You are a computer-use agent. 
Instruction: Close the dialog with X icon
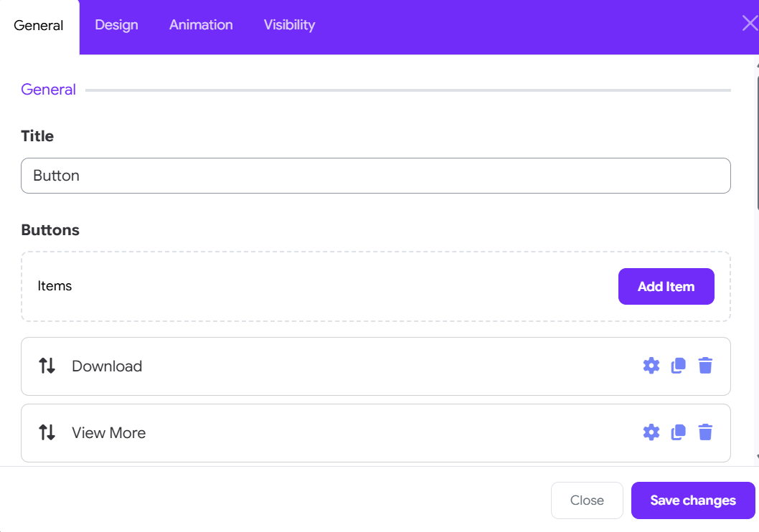point(750,23)
